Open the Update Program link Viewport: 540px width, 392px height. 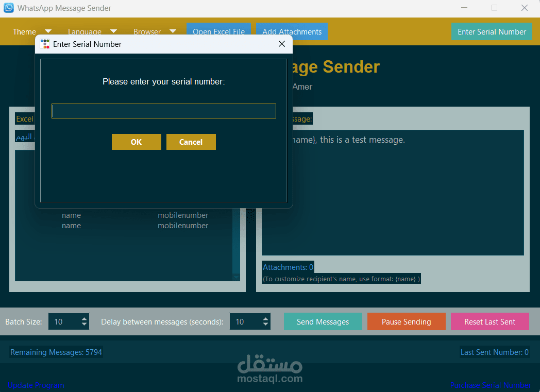(36, 385)
